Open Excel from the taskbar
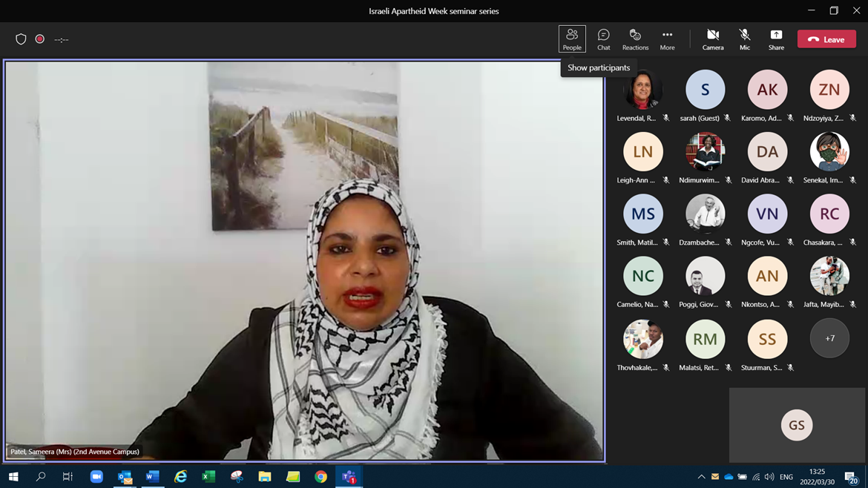Image resolution: width=868 pixels, height=488 pixels. pyautogui.click(x=208, y=476)
